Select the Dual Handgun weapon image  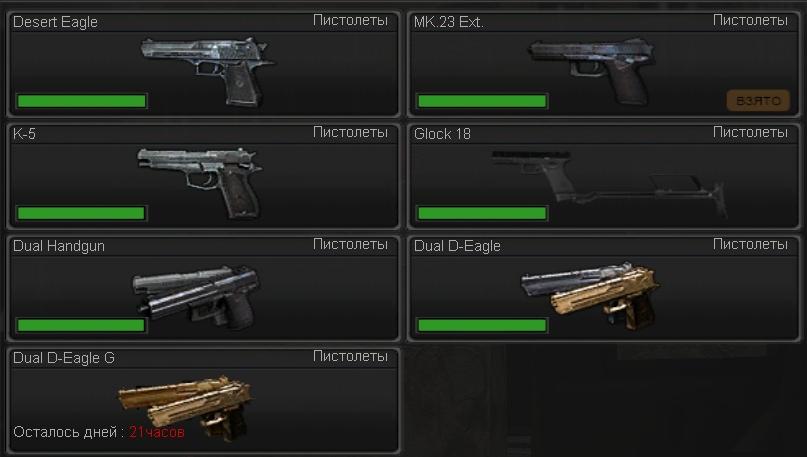(197, 297)
